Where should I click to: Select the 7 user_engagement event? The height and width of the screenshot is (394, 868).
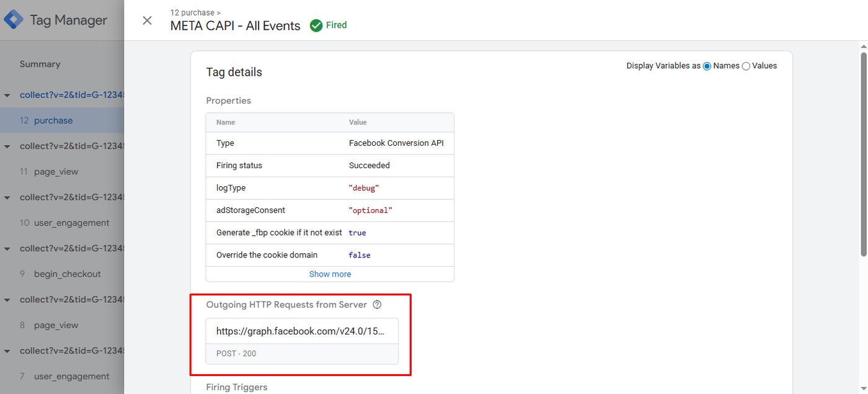62,376
